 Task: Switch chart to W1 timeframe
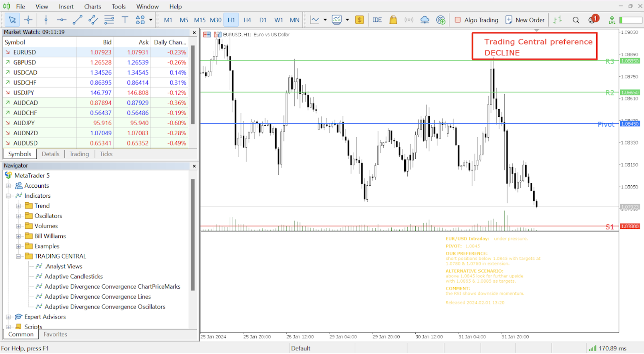[x=279, y=20]
